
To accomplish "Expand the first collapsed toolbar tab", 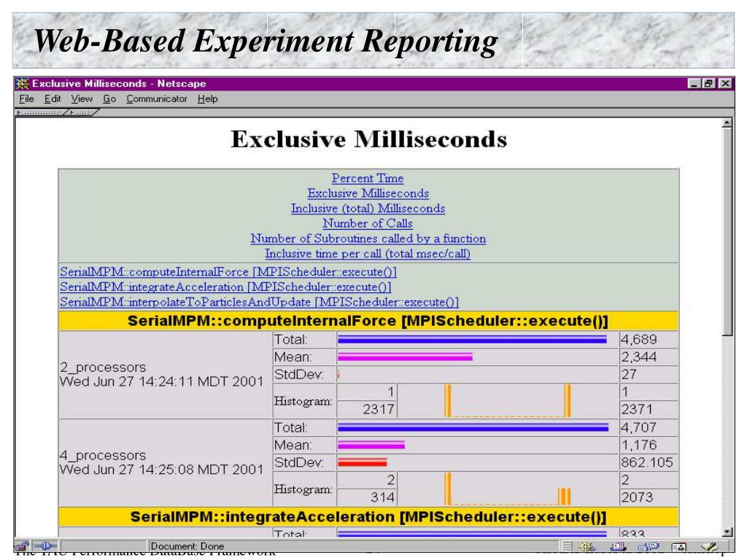I will pyautogui.click(x=42, y=112).
